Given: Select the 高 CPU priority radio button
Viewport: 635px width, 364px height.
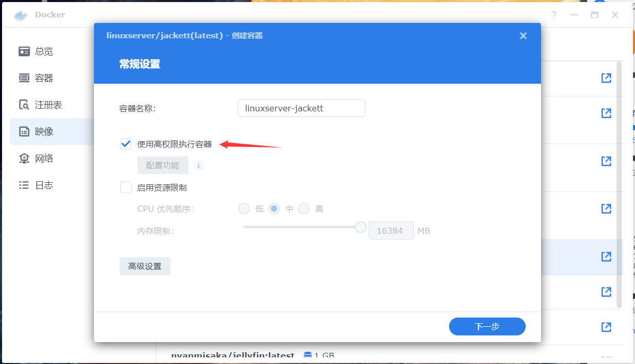Looking at the screenshot, I should 304,209.
